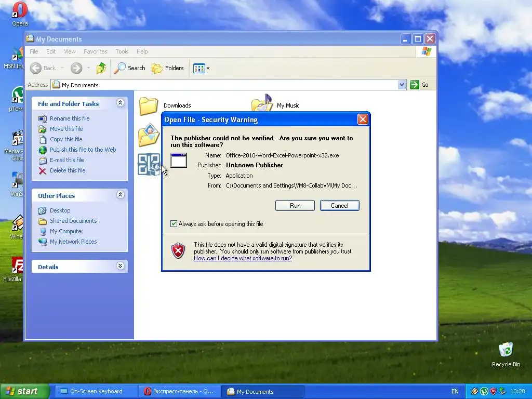Open the View menu
532x399 pixels.
coord(70,51)
